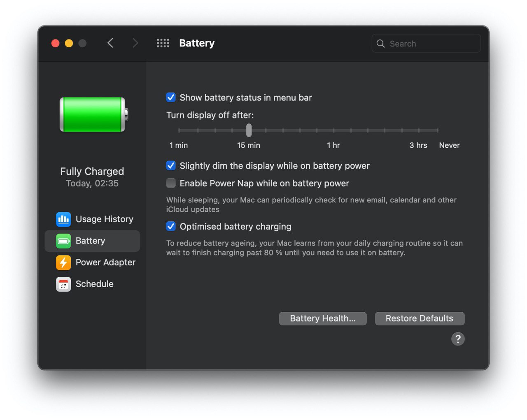Set display off slider to 1 hr
This screenshot has width=527, height=420.
(x=333, y=130)
